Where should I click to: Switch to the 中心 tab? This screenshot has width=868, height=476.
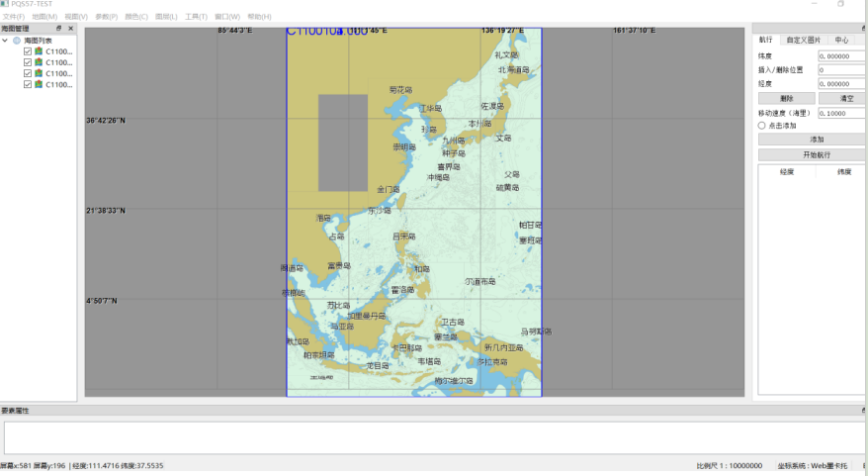pyautogui.click(x=841, y=40)
